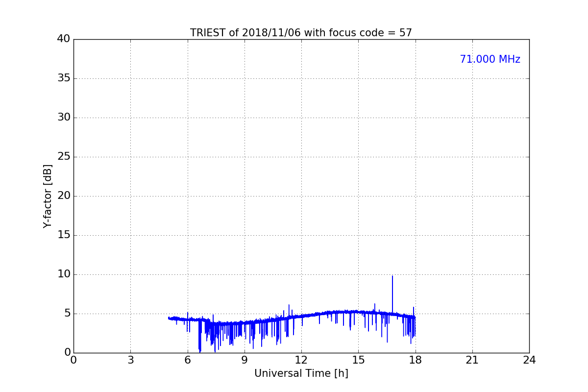Screen dimensions: 588x392
Task: Click the plot title mentioning focus code 57
Action: click(x=301, y=33)
